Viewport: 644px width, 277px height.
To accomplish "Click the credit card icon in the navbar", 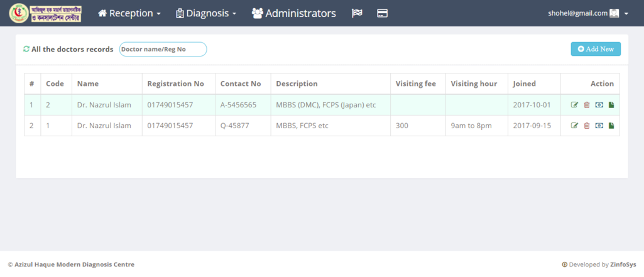I will pyautogui.click(x=382, y=13).
